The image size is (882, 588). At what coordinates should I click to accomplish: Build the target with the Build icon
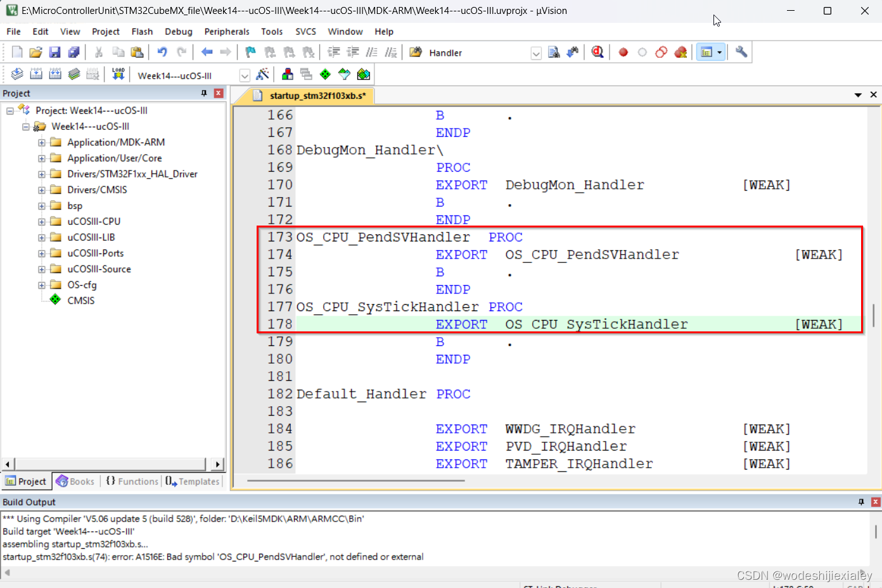tap(36, 75)
